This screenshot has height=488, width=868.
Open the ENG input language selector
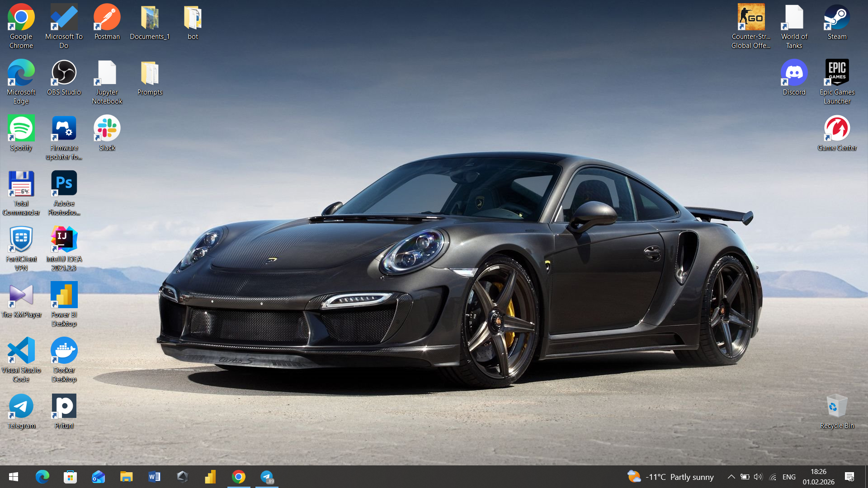(x=789, y=477)
